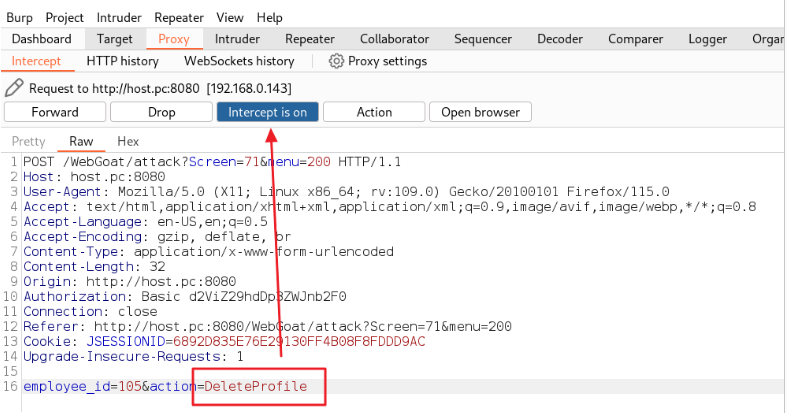Click the Accept-Encoding header line

point(157,236)
